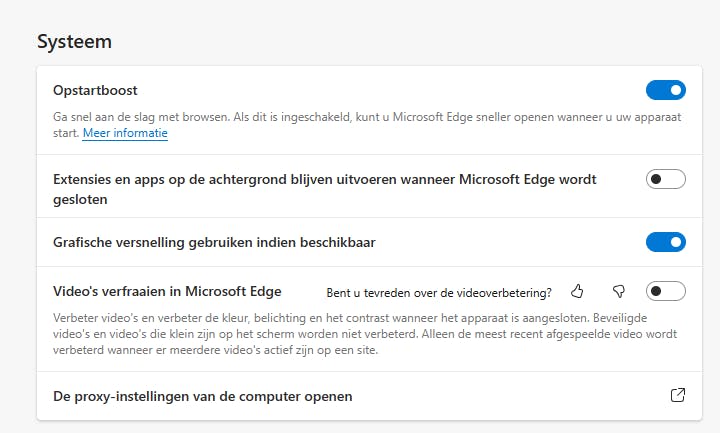Click the 'Video's verfraaien in Microsoft Edge' label

(167, 292)
